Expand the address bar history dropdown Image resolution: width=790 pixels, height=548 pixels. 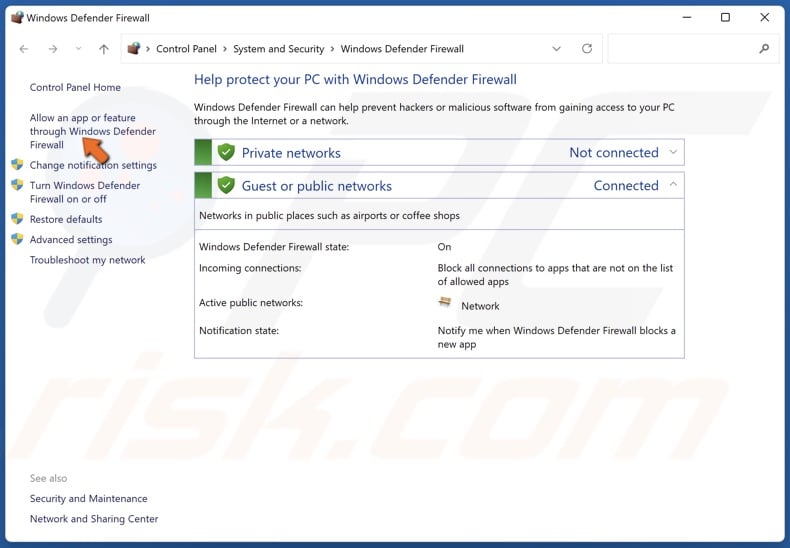click(x=556, y=49)
